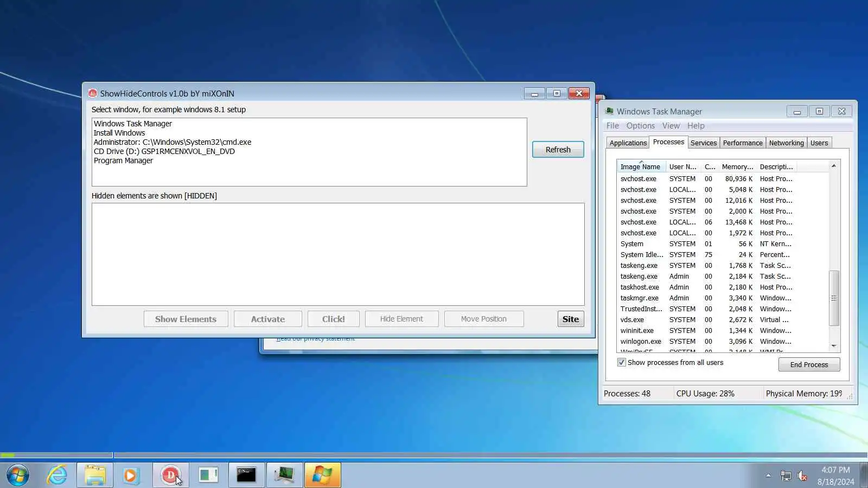Click the process list scrollbar thumb

pos(834,298)
